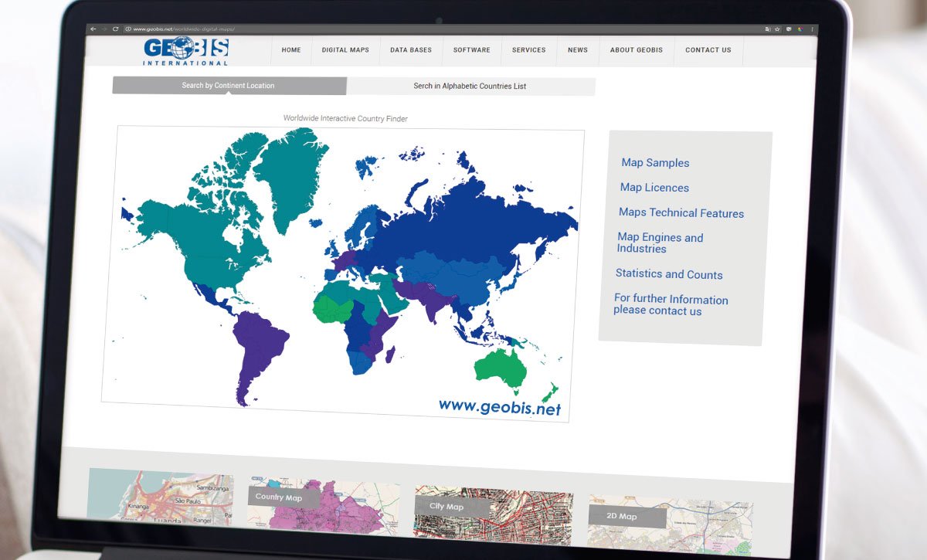This screenshot has width=927, height=560.
Task: Reload the page with the refresh icon
Action: 115,29
